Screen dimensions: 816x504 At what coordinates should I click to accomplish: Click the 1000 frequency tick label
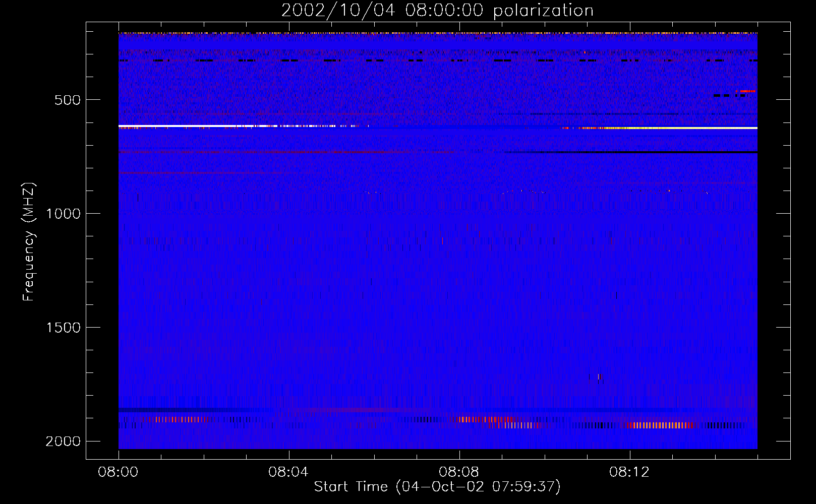tap(63, 214)
